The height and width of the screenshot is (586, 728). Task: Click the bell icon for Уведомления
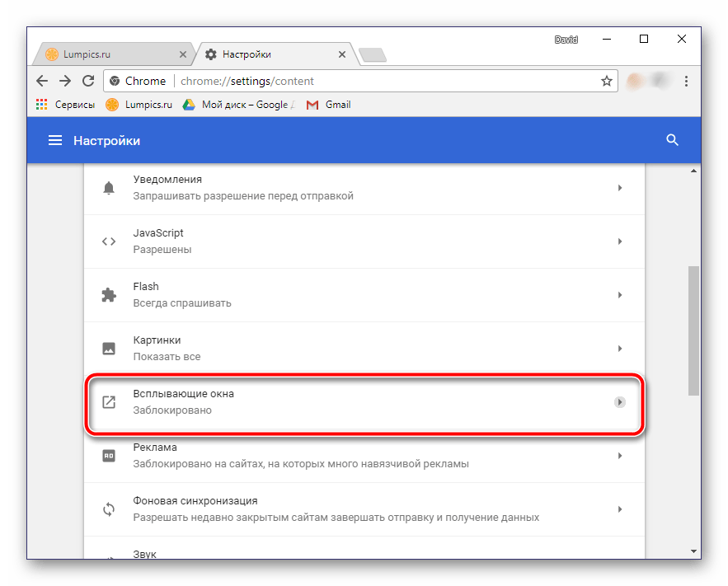(x=109, y=188)
